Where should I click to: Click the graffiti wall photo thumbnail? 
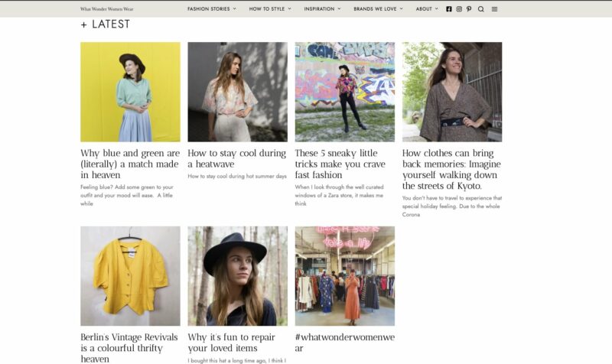(x=345, y=92)
